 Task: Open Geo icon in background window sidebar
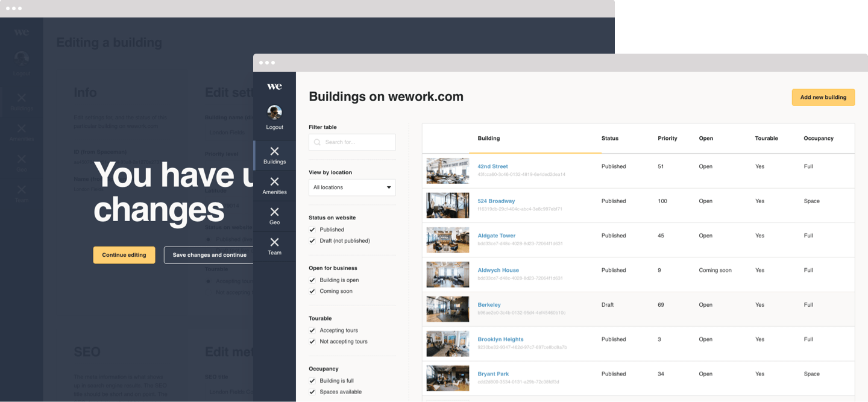click(x=22, y=159)
